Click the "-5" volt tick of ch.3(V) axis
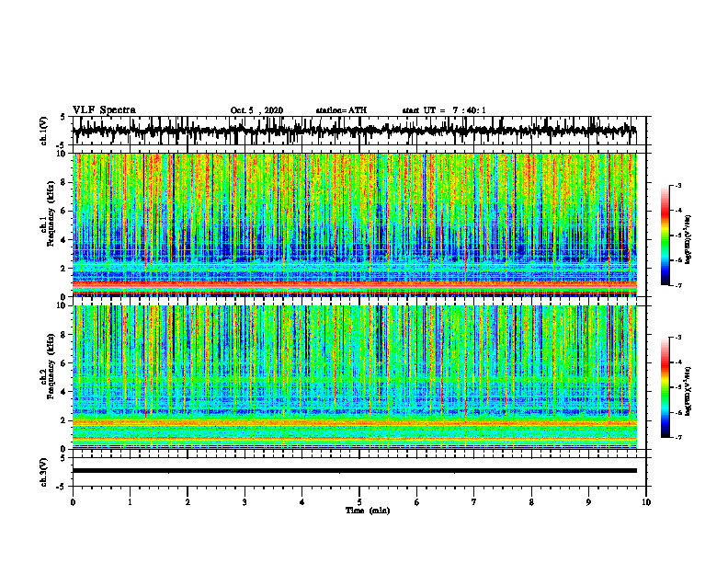728x563 pixels. [x=62, y=487]
